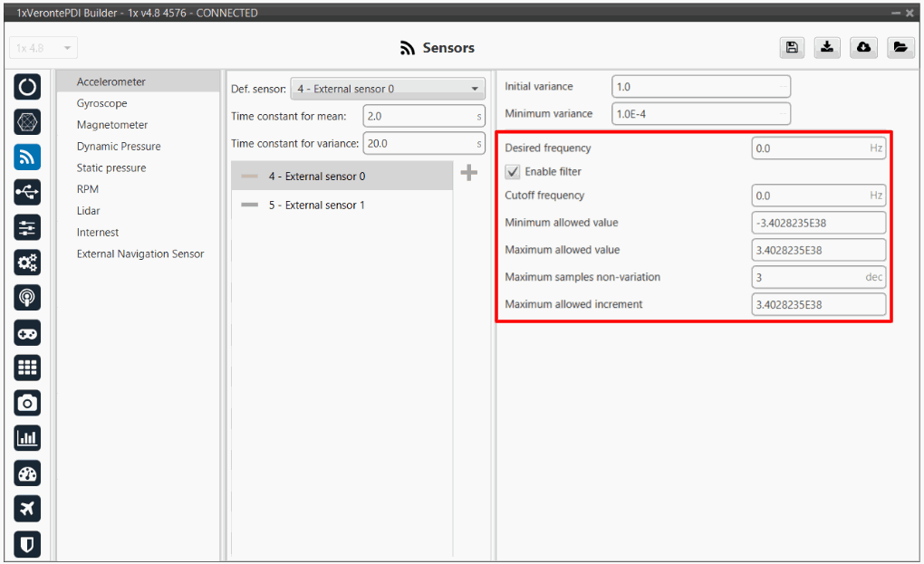Select Gyroscope in the sensor list
The width and height of the screenshot is (924, 564).
[101, 103]
